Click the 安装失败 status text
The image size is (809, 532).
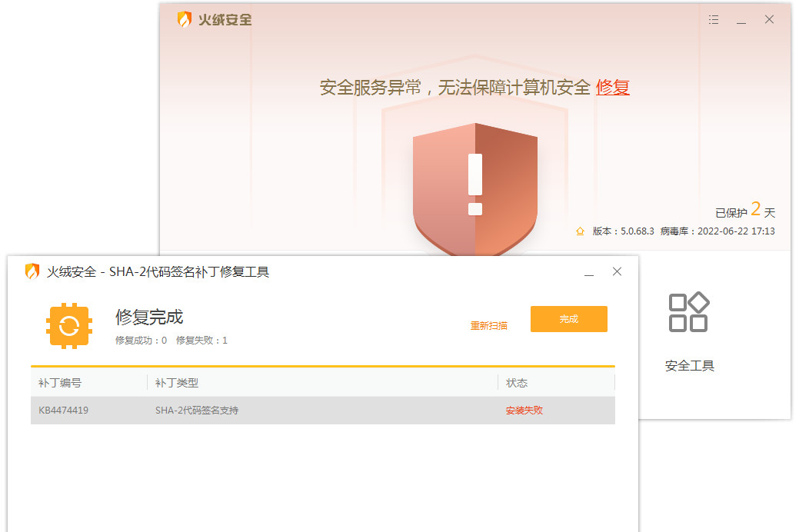tap(524, 411)
